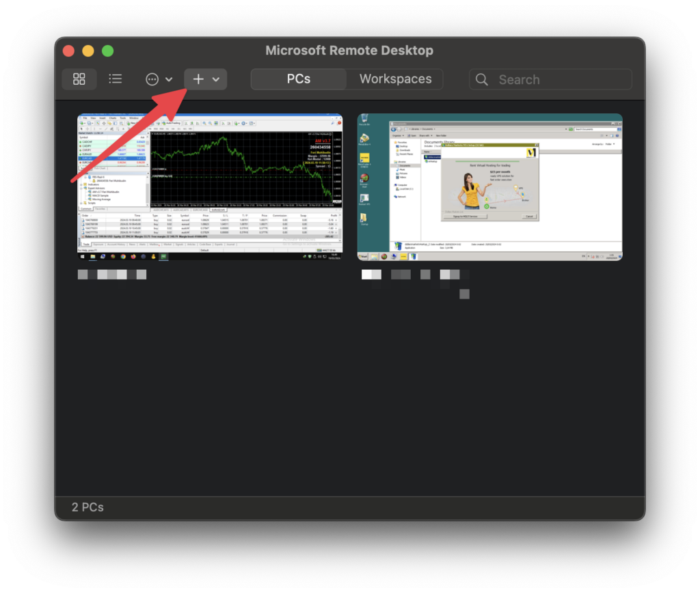Select the PCs tab
Viewport: 700px width, 593px height.
[x=298, y=79]
